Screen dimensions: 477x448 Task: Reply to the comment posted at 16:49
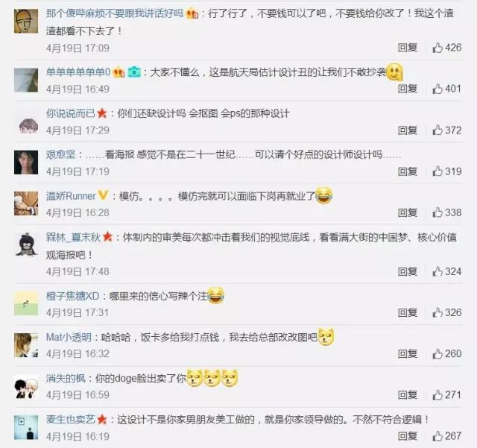tap(408, 89)
